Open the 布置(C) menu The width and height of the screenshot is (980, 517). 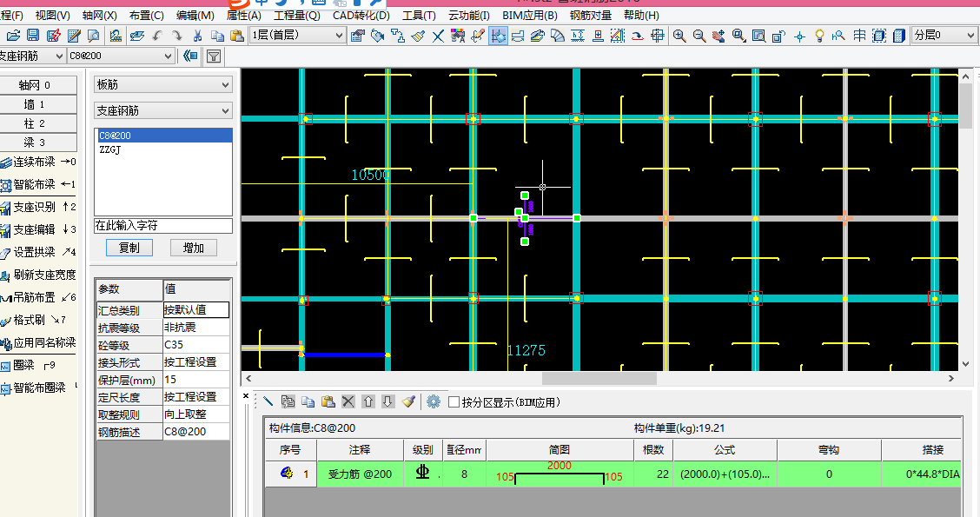(146, 15)
